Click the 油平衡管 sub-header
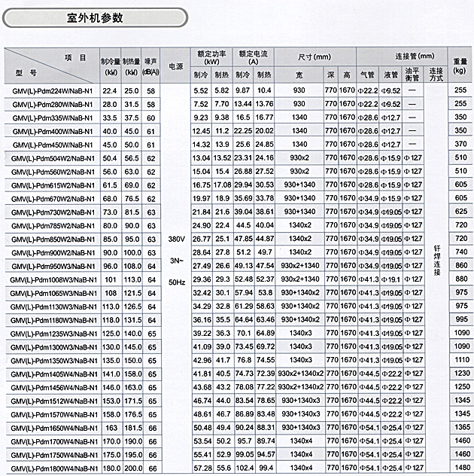This screenshot has width=474, height=476. point(412,75)
